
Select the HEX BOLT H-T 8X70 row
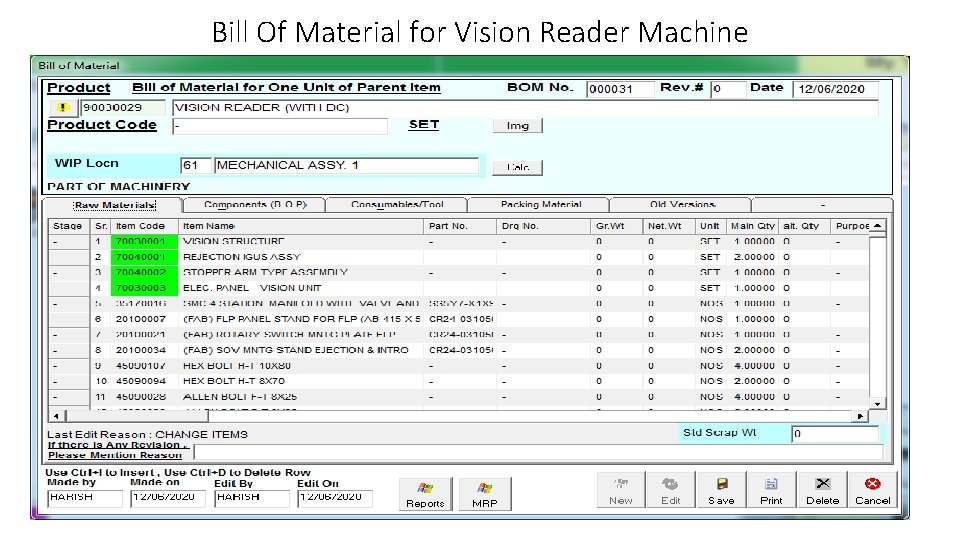pos(459,381)
